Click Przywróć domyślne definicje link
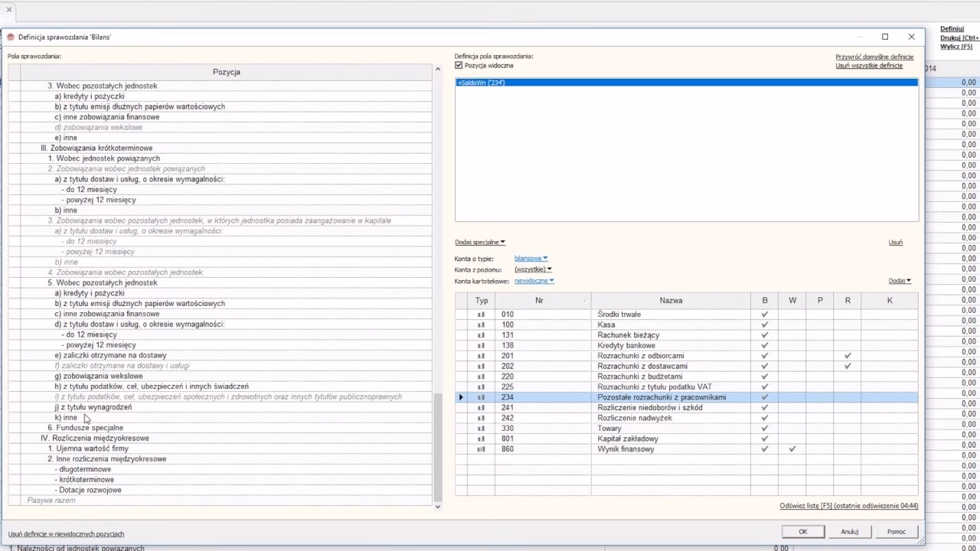Screen dimensions: 980x551 click(874, 57)
